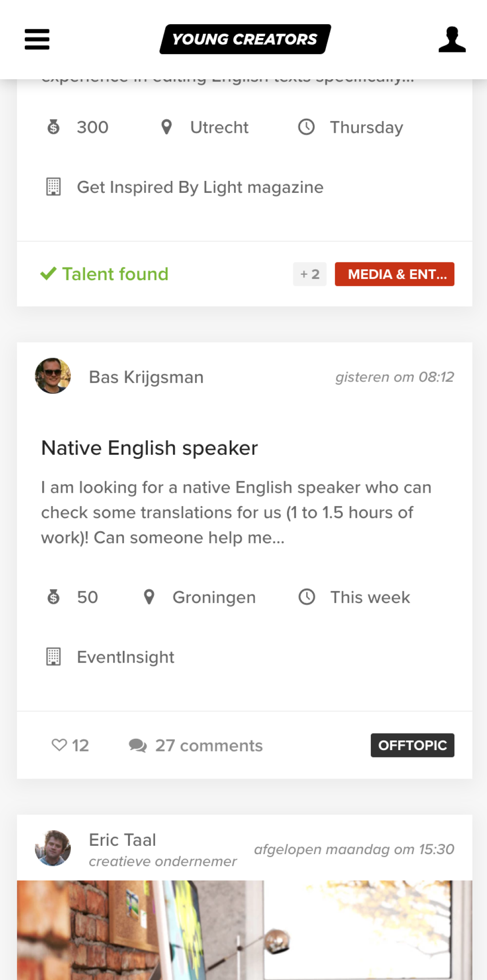View Bas Krijgsman's profile photo
Image resolution: width=487 pixels, height=980 pixels.
point(53,376)
